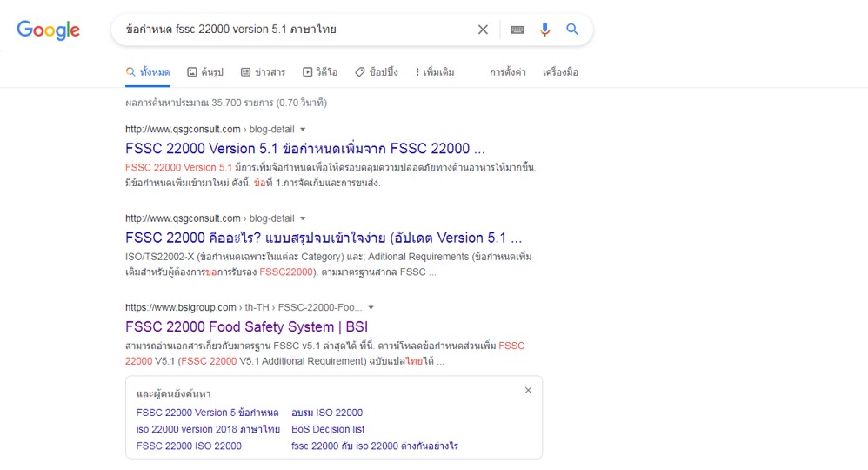
Task: Search 'fssc 22000 กับ iso 22000 ต่างกันอย่างไร'
Action: [375, 446]
